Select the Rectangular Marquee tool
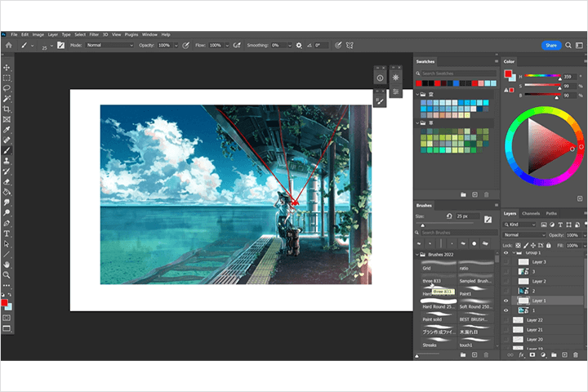This screenshot has height=392, width=588. pyautogui.click(x=7, y=78)
